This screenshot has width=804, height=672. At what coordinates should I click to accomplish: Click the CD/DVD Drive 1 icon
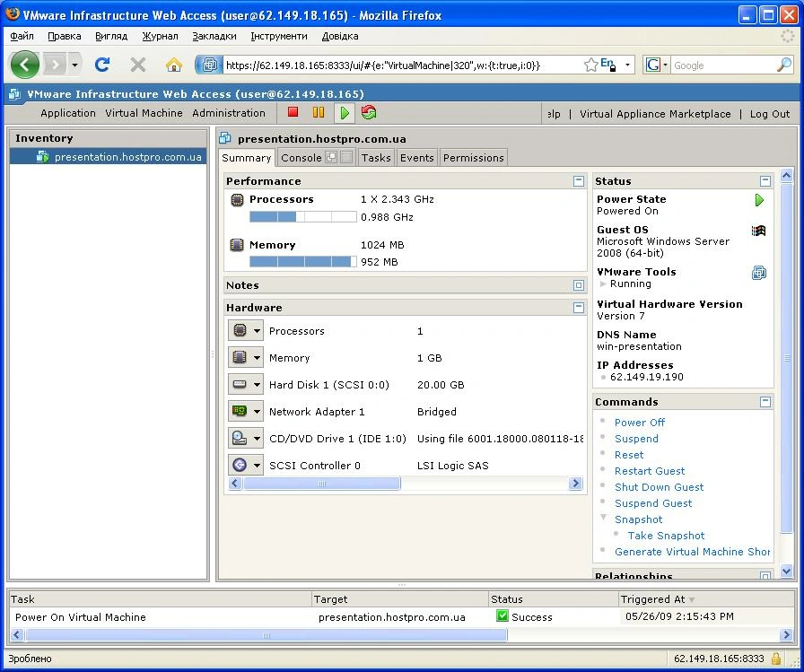240,438
